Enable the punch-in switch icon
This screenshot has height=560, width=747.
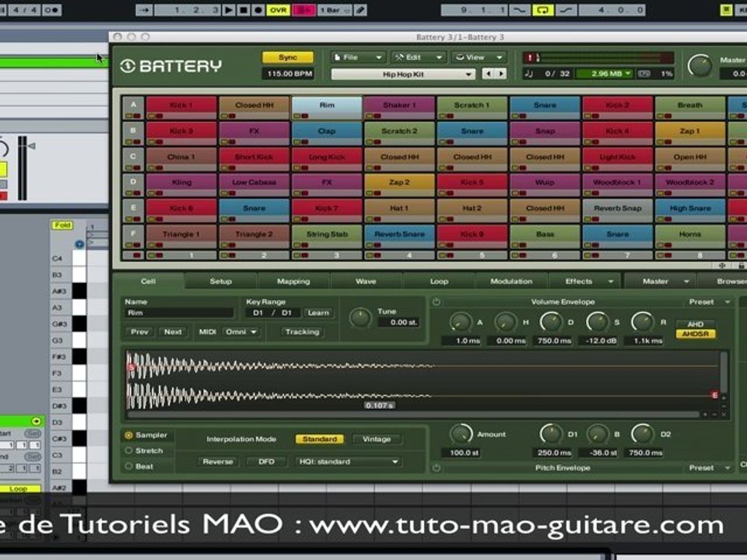point(520,10)
